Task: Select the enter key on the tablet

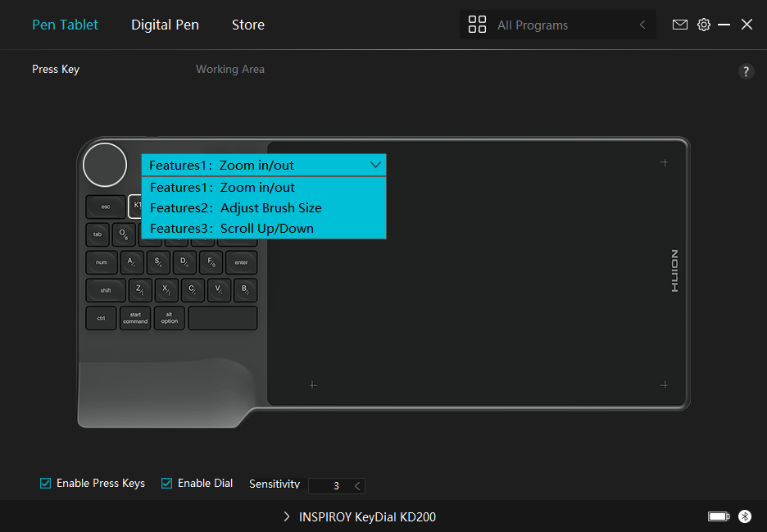Action: (x=241, y=262)
